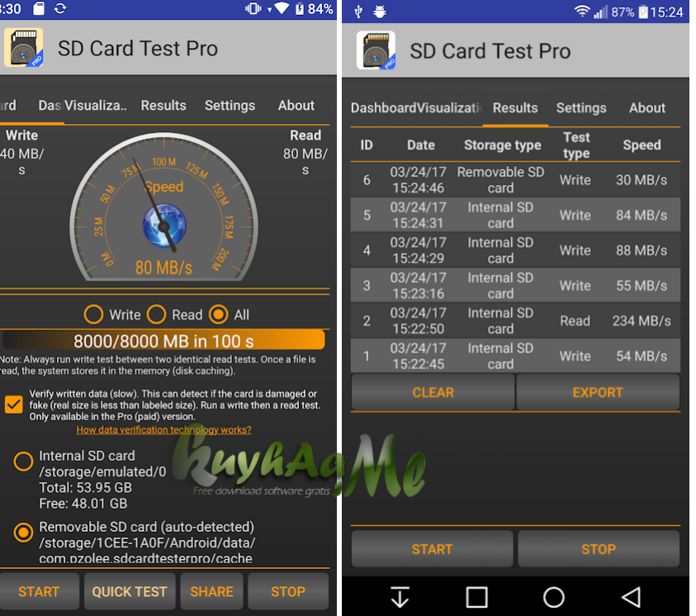
Task: Tap START button on the dashboard screen
Action: click(39, 591)
